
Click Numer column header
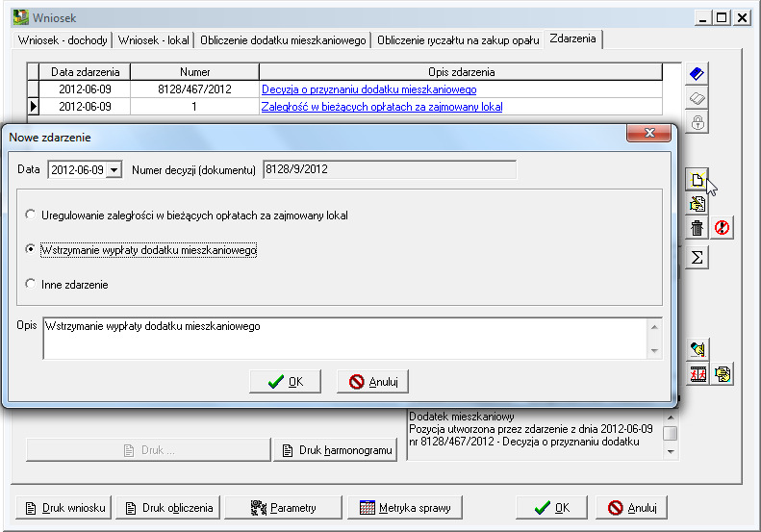(x=194, y=72)
